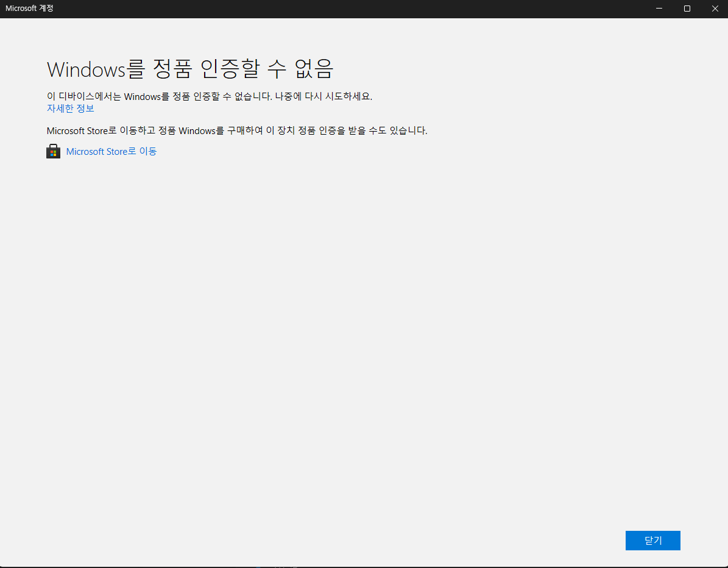Click the text 나중에 다시 시도하세요
This screenshot has height=568, width=728.
pyautogui.click(x=323, y=96)
